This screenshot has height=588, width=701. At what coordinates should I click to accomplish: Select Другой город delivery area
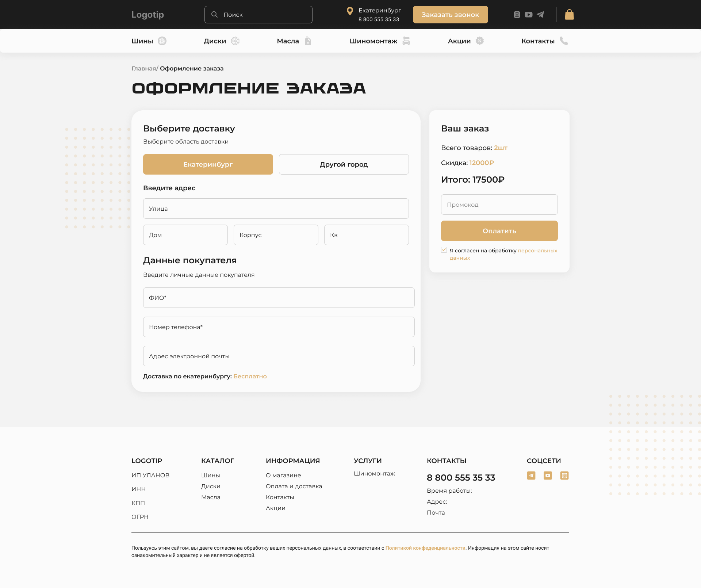(344, 164)
